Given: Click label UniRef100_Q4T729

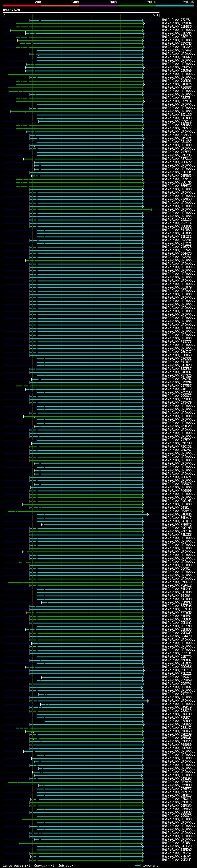Looking at the screenshot, I should (x=177, y=694).
